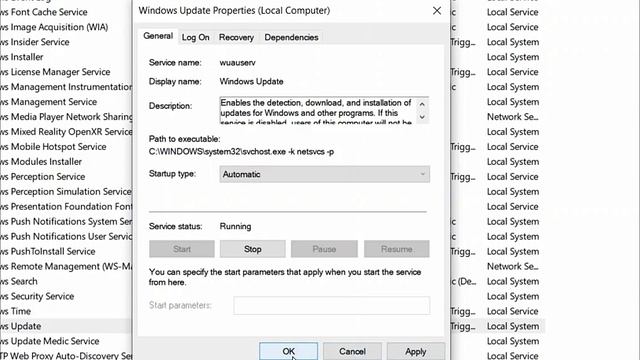Click inside the Description text box
The image size is (640, 360).
(318, 111)
